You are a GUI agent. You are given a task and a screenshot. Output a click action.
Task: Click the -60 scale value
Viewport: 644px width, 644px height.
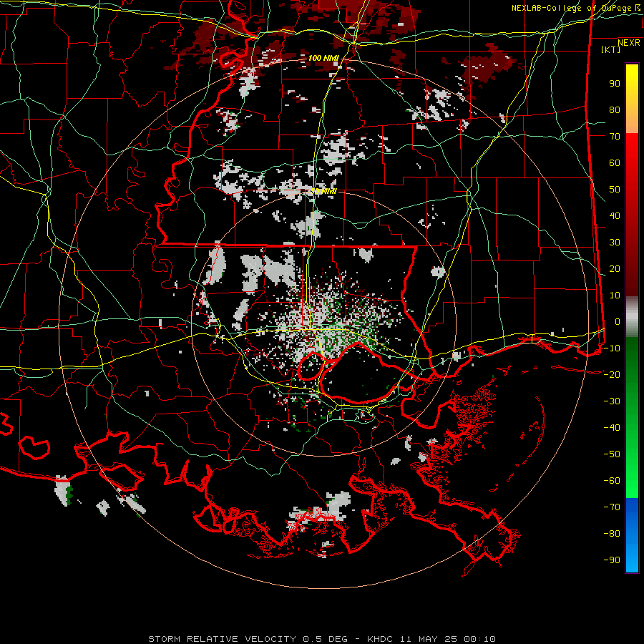point(612,481)
